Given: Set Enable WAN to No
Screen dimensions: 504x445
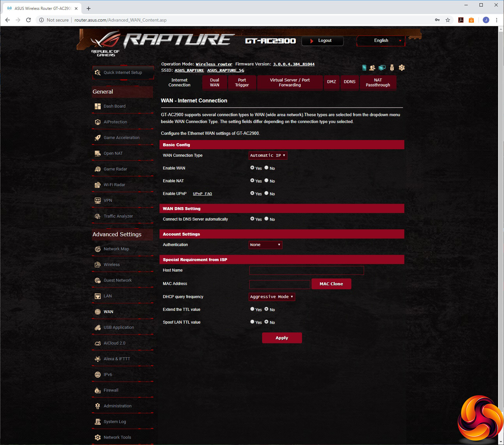Looking at the screenshot, I should point(267,168).
